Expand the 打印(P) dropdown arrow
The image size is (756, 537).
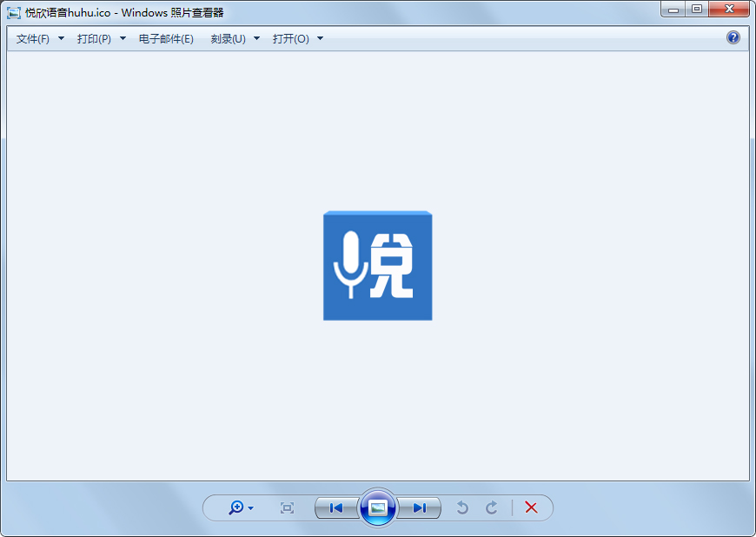tap(123, 39)
